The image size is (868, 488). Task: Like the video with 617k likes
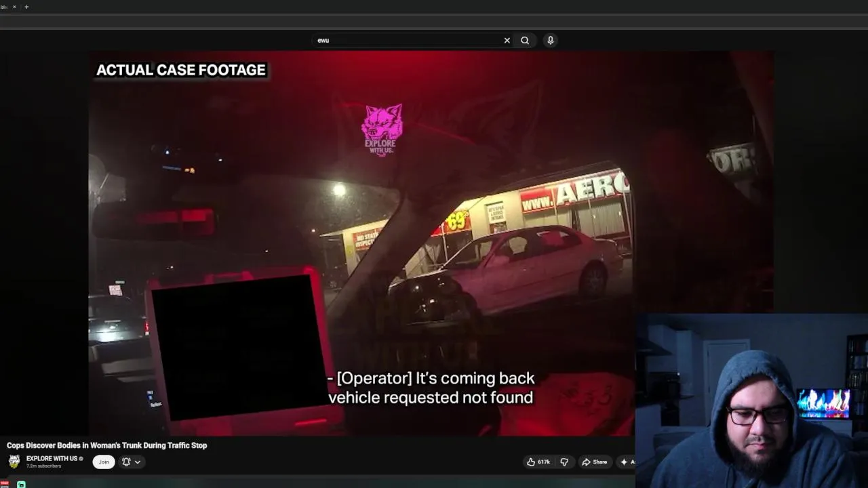tap(538, 462)
